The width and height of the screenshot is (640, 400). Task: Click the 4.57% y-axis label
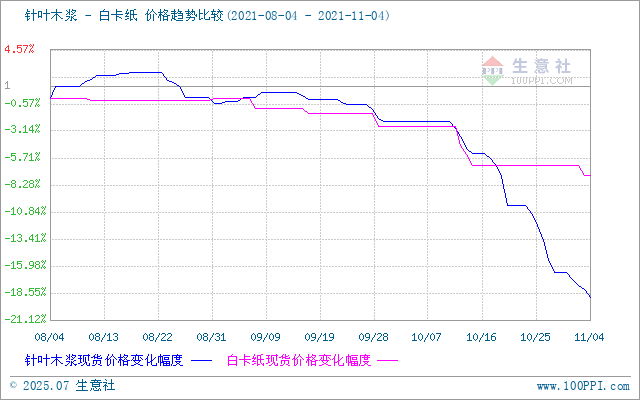tap(19, 49)
